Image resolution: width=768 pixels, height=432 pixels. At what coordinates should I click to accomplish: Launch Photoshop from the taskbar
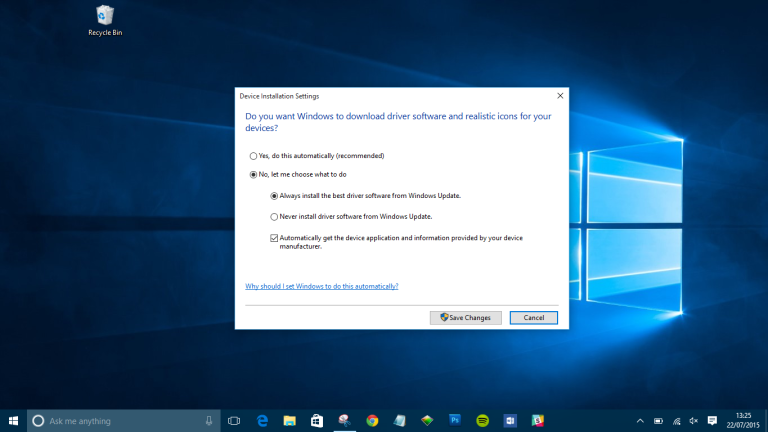pyautogui.click(x=455, y=420)
